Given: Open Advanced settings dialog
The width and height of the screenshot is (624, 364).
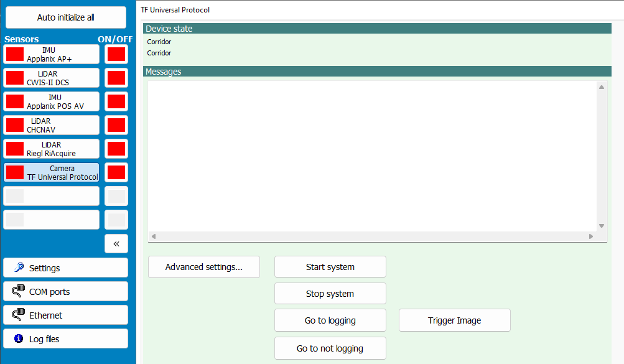Looking at the screenshot, I should coord(203,267).
